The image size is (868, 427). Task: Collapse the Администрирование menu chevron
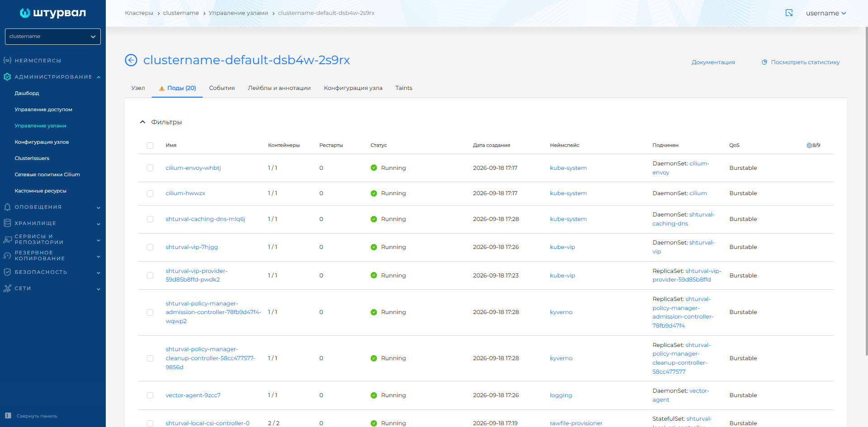point(99,77)
